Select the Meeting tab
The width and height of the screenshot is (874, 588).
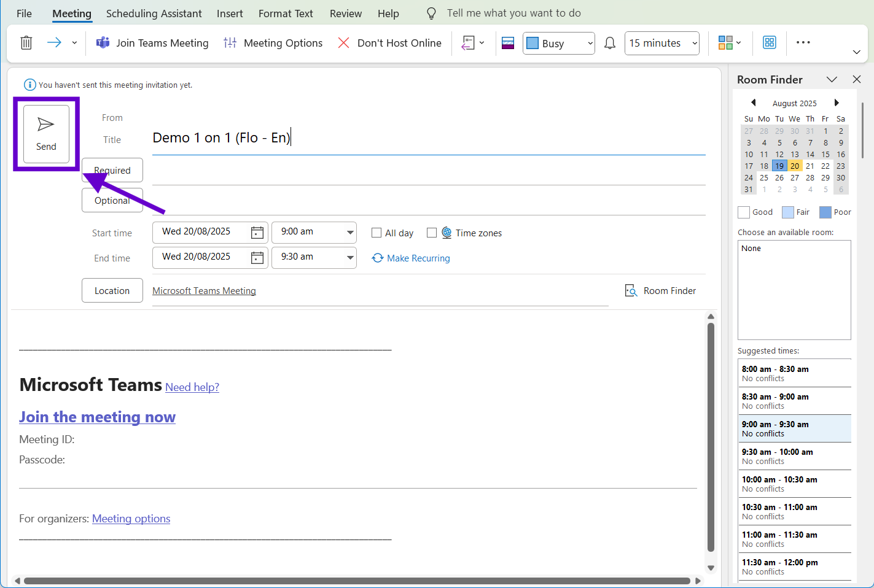[72, 14]
